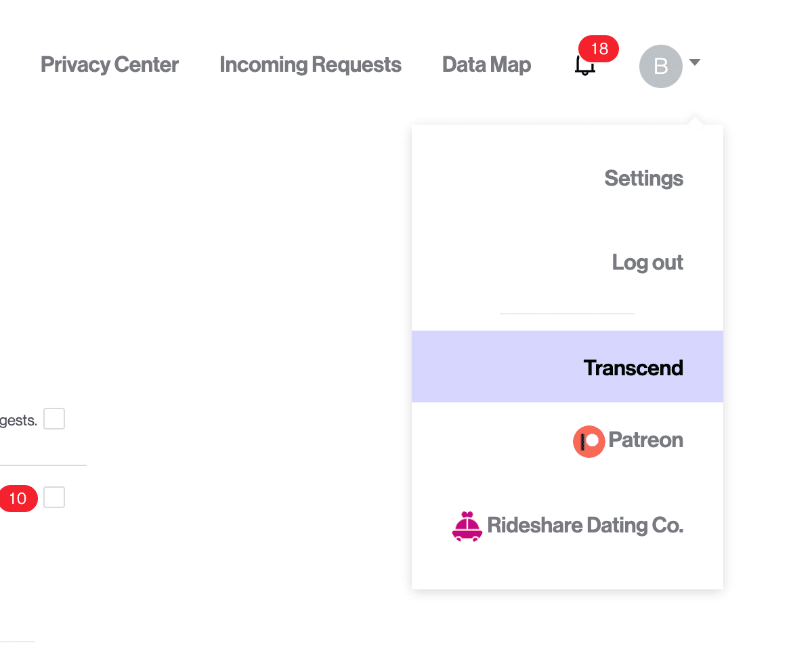Click the horizontal rule under the "gests." row
This screenshot has height=672, width=791.
click(43, 465)
